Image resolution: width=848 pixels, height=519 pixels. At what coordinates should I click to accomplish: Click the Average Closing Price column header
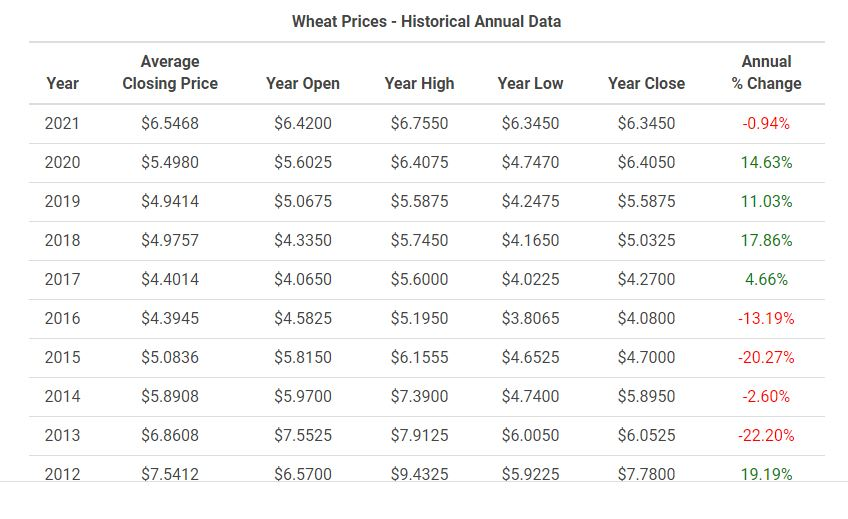[x=170, y=73]
